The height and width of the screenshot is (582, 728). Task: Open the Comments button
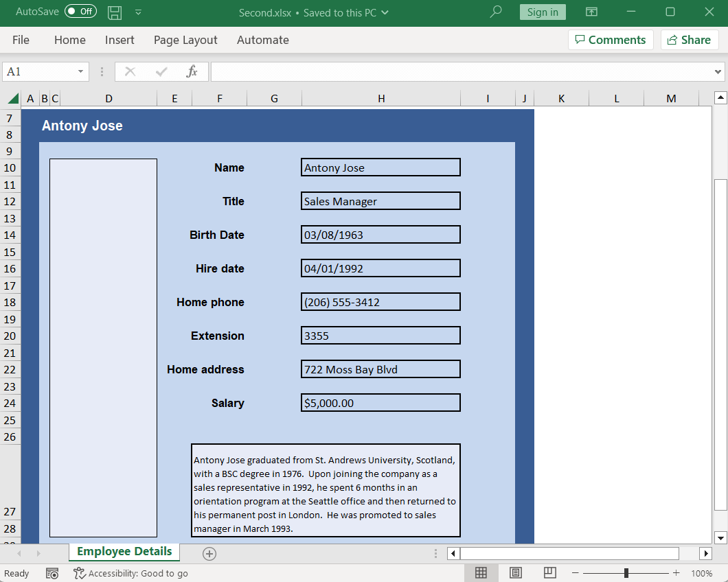[610, 40]
